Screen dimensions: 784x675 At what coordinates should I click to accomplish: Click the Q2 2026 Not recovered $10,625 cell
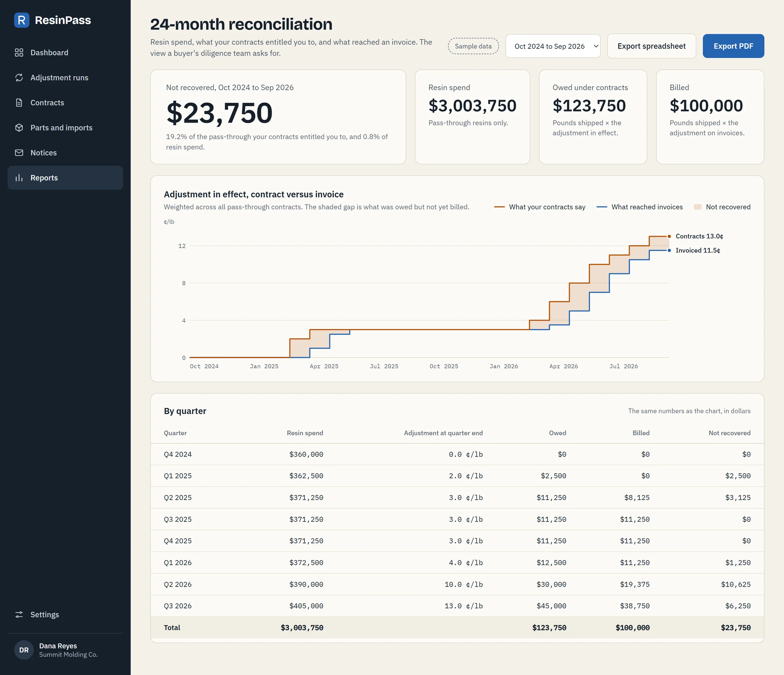click(x=736, y=584)
